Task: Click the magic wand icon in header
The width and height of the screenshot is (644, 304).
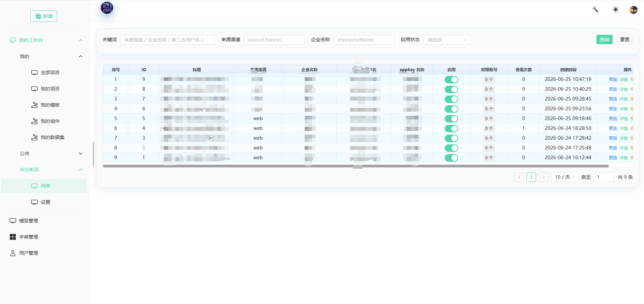Action: 595,9
